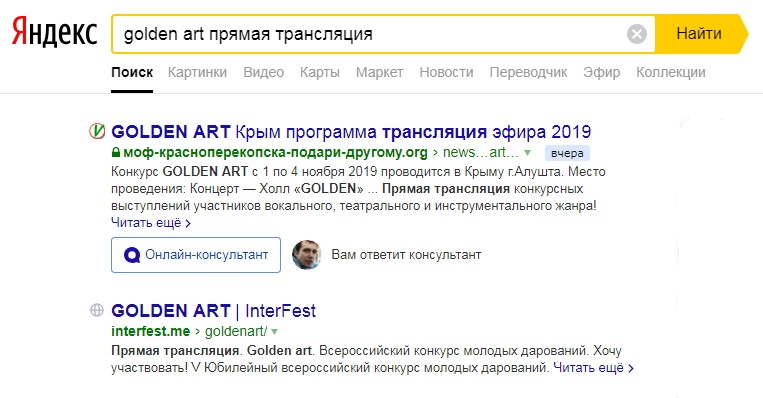
Task: Go to the Маркет tab
Action: click(x=380, y=72)
